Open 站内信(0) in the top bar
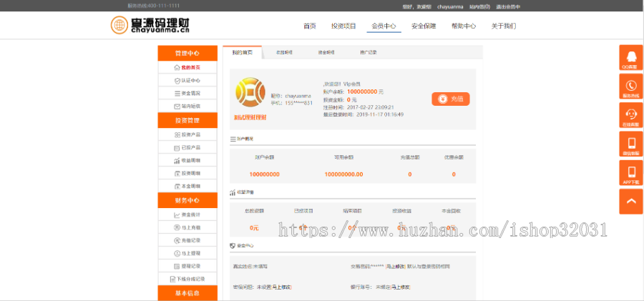644x301 pixels. 479,6
